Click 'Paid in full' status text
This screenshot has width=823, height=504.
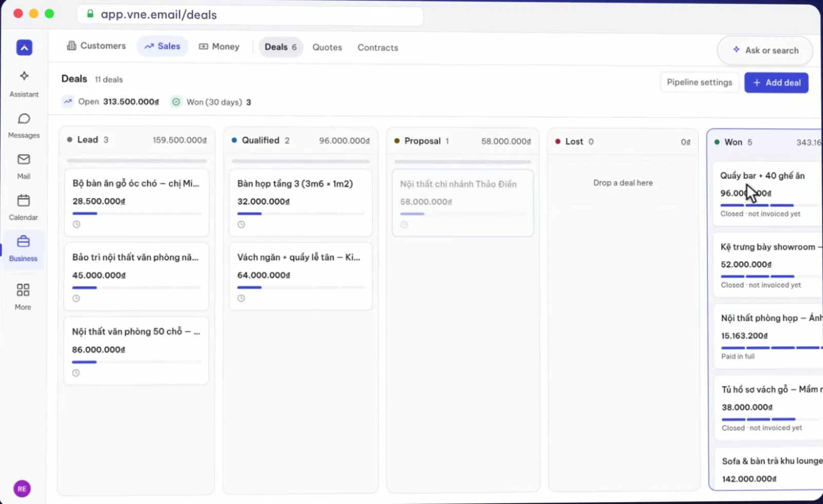point(738,356)
